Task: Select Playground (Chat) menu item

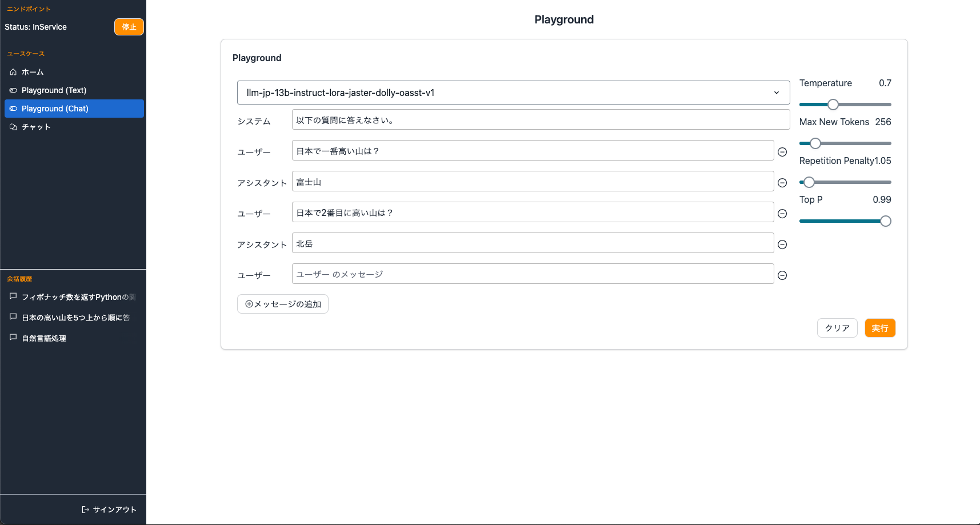Action: (74, 109)
